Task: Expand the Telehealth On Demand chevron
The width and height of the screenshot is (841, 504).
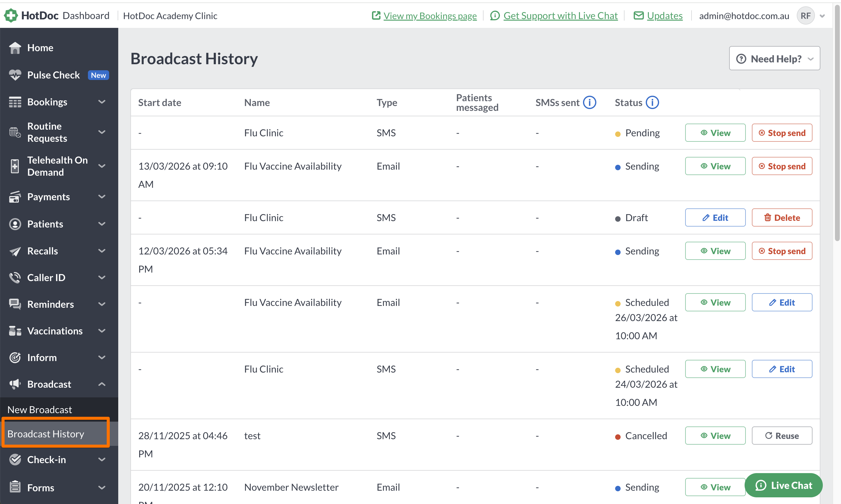Action: pos(102,166)
